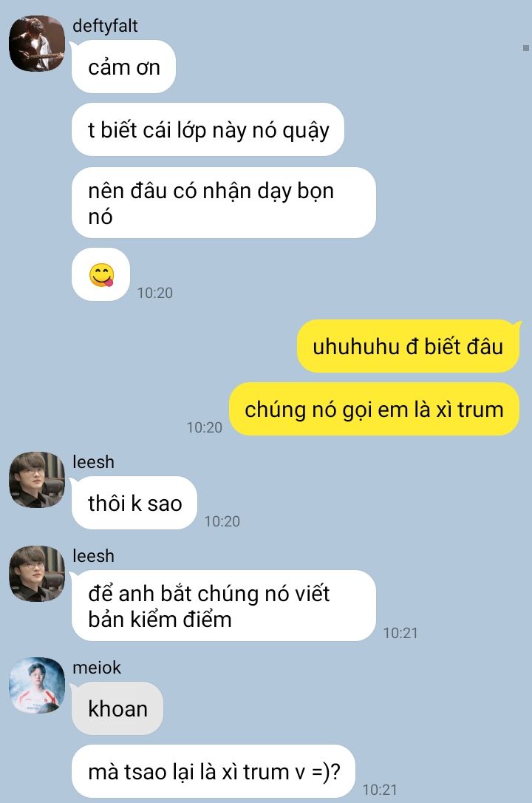Tap the tongue-out emoji message

[x=100, y=274]
